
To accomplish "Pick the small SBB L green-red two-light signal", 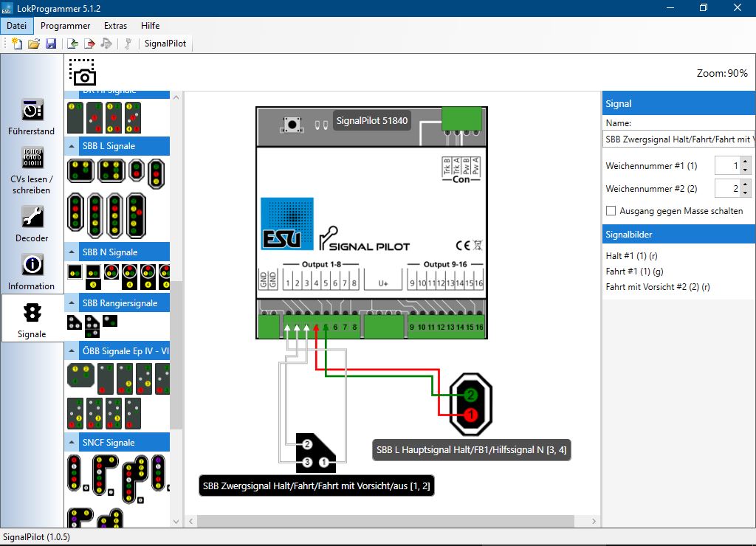I will pyautogui.click(x=137, y=170).
